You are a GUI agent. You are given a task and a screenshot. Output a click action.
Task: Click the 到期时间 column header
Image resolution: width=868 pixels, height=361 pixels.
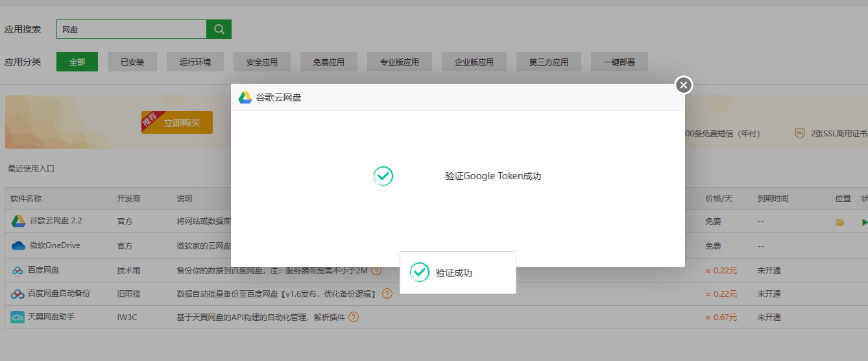(x=773, y=198)
